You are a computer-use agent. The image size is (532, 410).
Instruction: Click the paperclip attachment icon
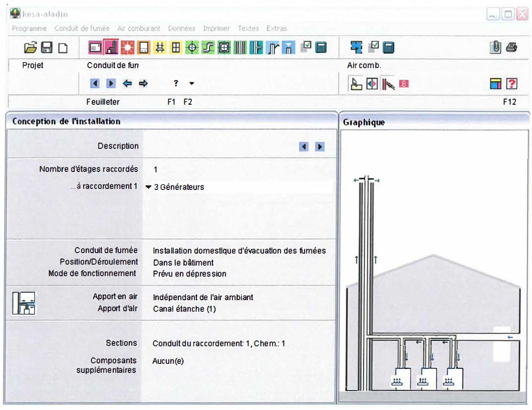pyautogui.click(x=495, y=48)
